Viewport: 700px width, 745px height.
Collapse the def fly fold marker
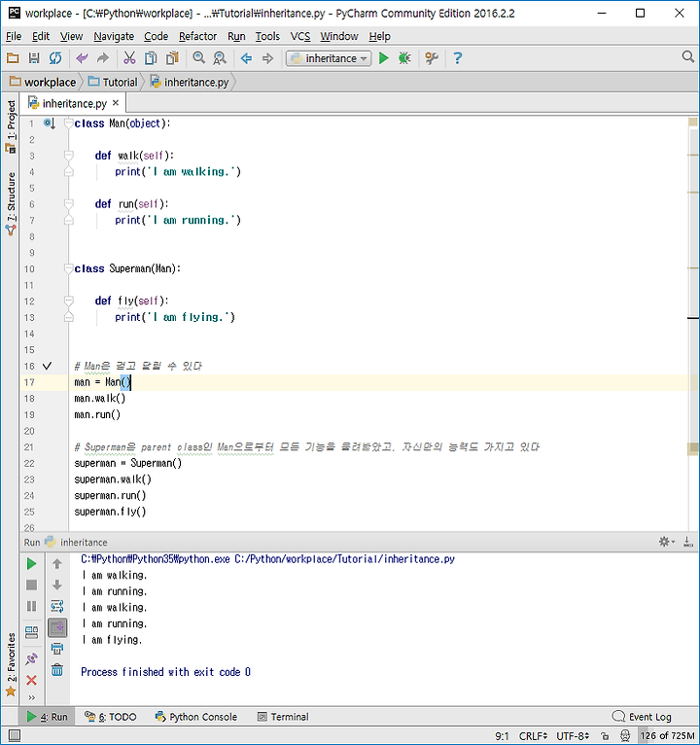68,301
